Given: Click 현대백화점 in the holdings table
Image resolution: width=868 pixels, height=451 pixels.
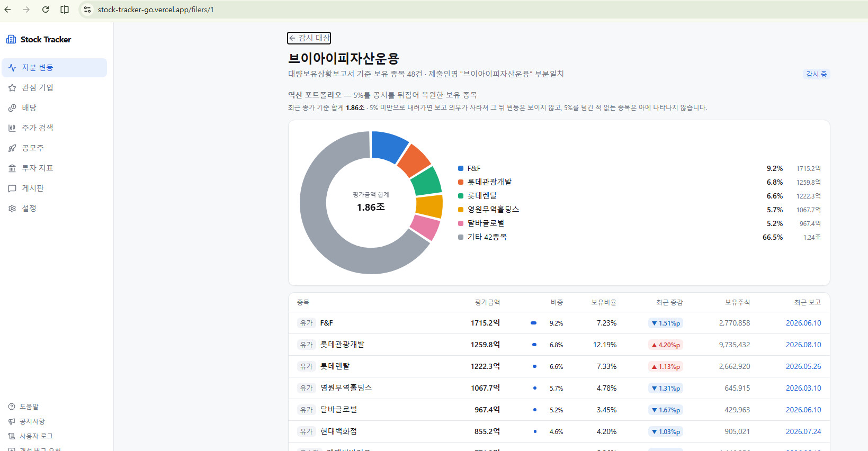Looking at the screenshot, I should 338,431.
